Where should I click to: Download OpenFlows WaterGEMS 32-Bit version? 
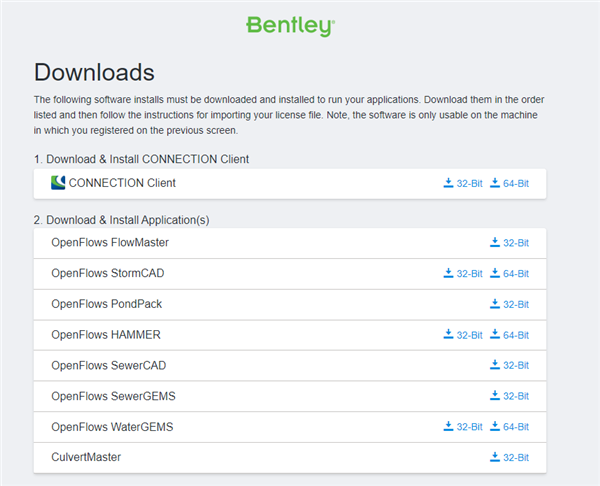462,427
